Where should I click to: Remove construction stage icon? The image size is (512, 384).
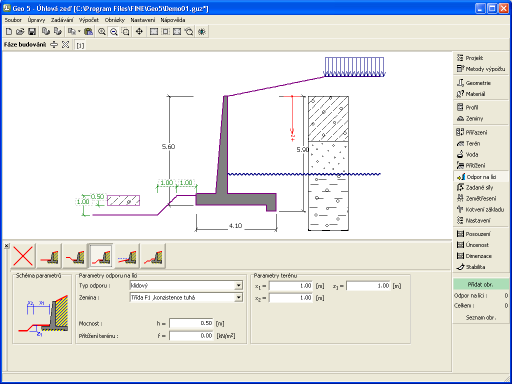tap(65, 45)
